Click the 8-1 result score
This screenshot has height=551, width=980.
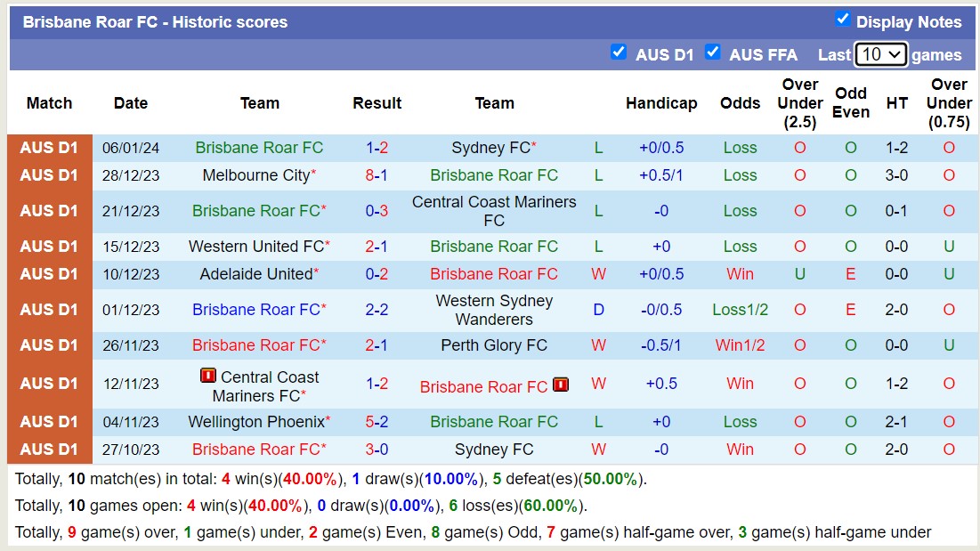coord(377,175)
